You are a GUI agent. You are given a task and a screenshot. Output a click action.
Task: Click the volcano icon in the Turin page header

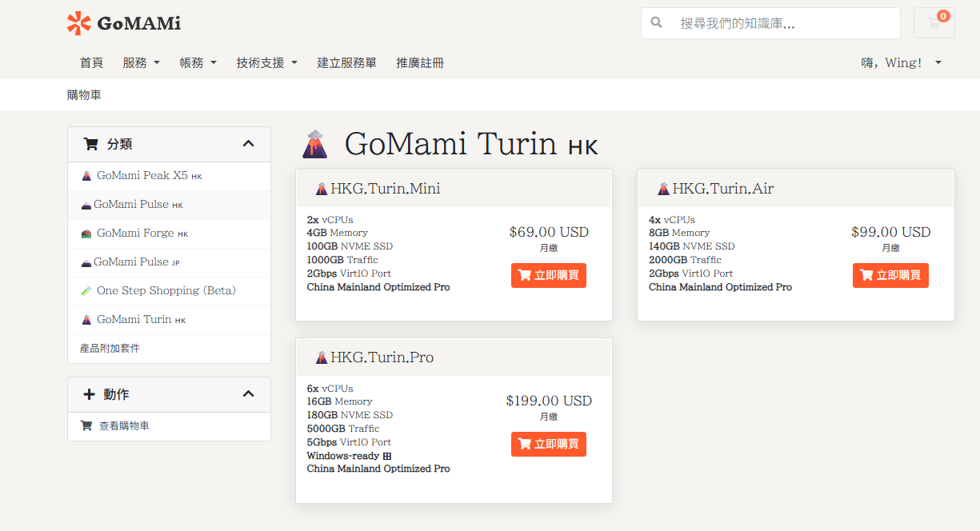pos(315,145)
